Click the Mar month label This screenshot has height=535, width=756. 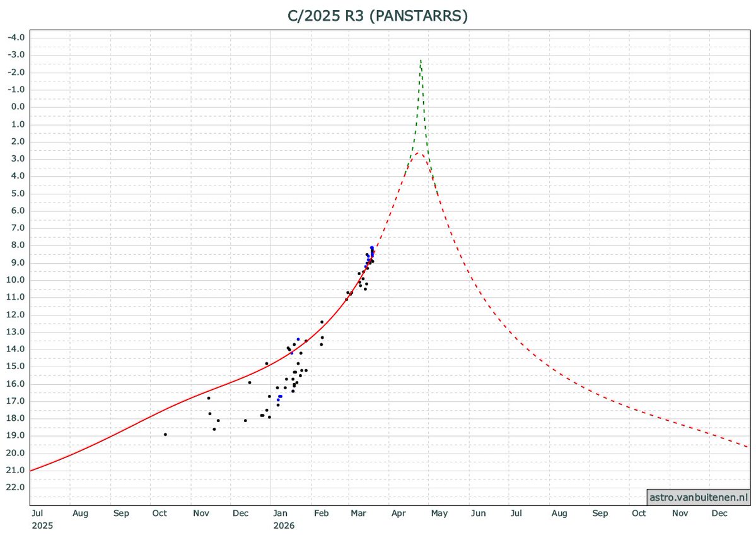click(x=359, y=514)
